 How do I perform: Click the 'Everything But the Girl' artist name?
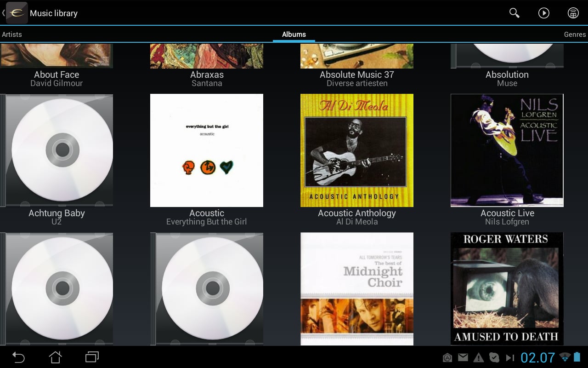pos(207,222)
